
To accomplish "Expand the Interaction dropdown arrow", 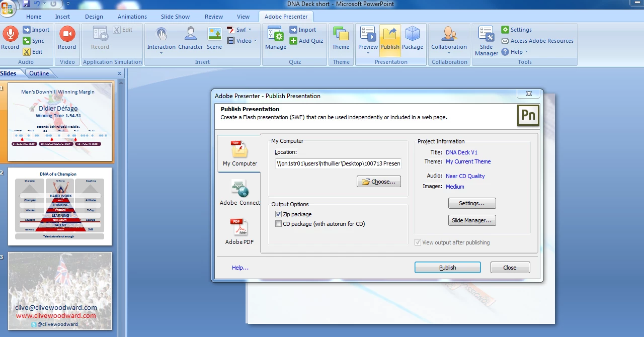I will coord(162,53).
